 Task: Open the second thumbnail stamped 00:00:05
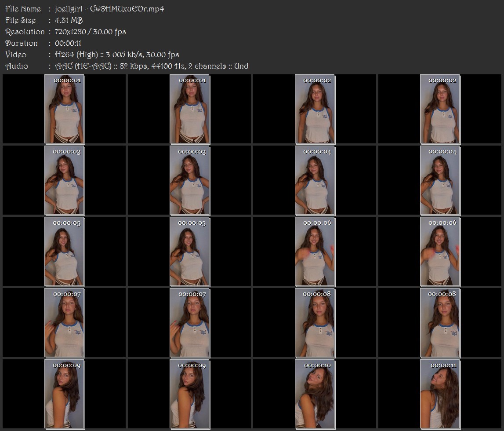(x=190, y=252)
